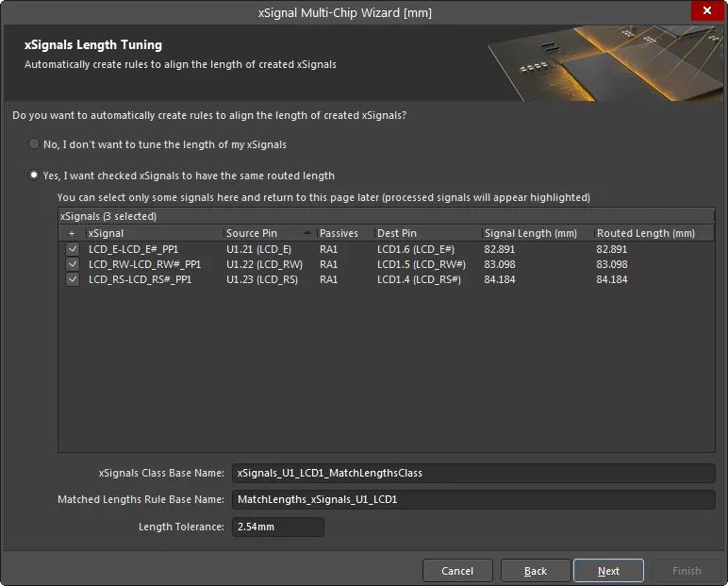
Task: Select 'Yes, I want checked xSignals' option
Action: (34, 176)
